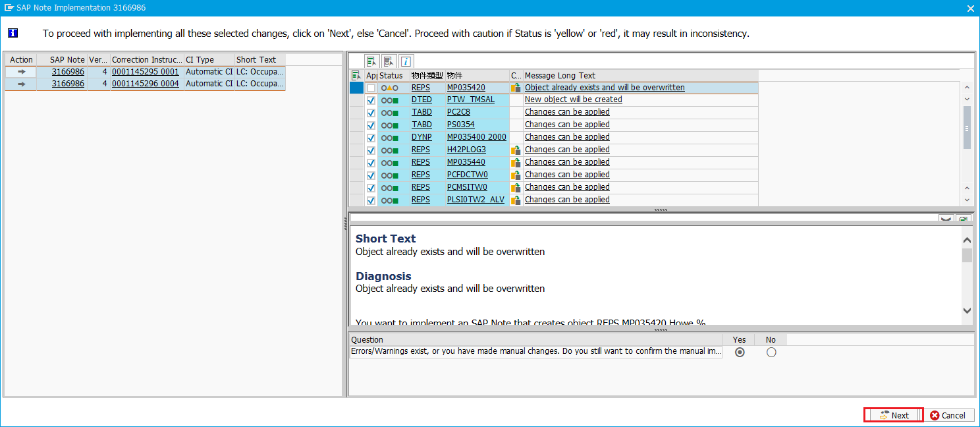Image resolution: width=980 pixels, height=427 pixels.
Task: Open the PLSI0TW2_ALV object link
Action: 476,200
